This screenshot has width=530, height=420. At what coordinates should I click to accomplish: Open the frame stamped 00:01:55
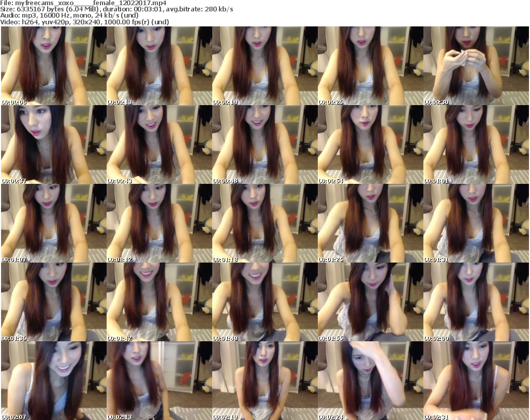[370, 302]
